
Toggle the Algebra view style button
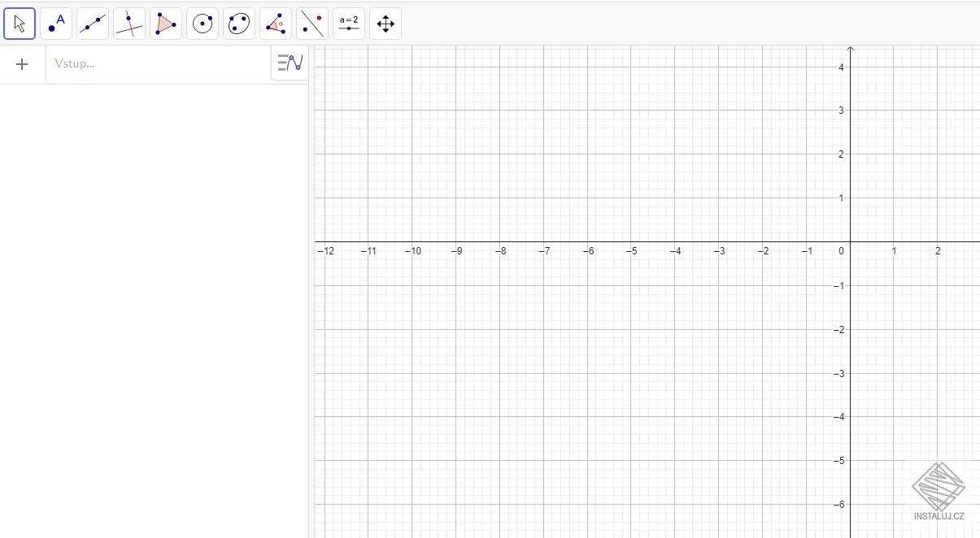(290, 63)
